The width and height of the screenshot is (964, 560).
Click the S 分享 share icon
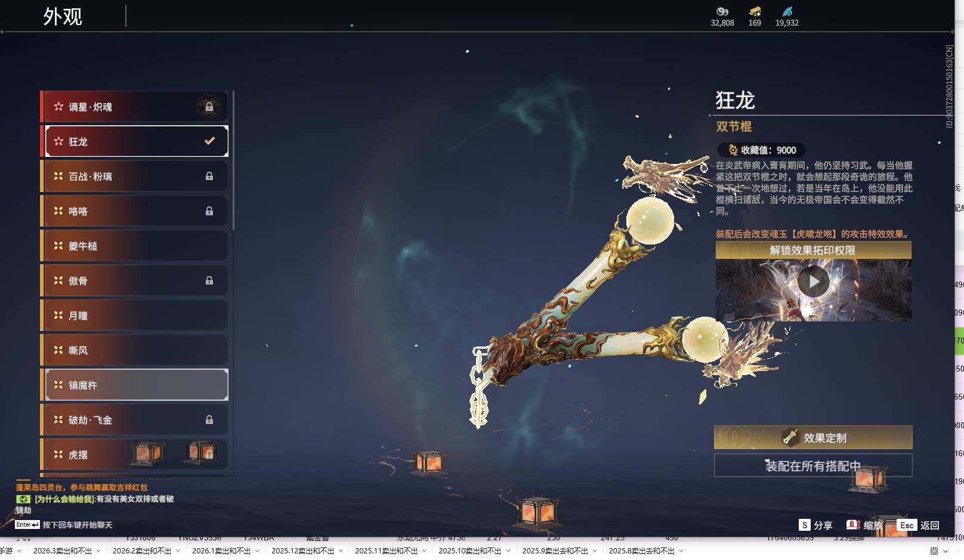(805, 525)
